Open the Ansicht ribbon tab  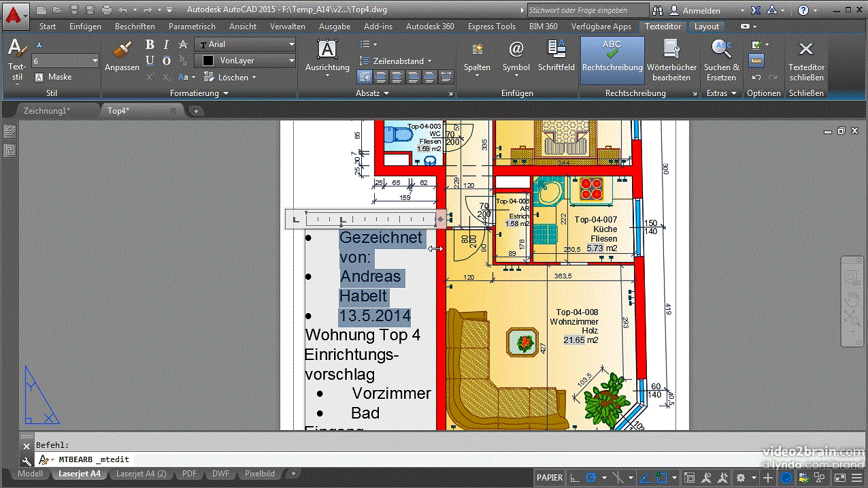point(243,27)
